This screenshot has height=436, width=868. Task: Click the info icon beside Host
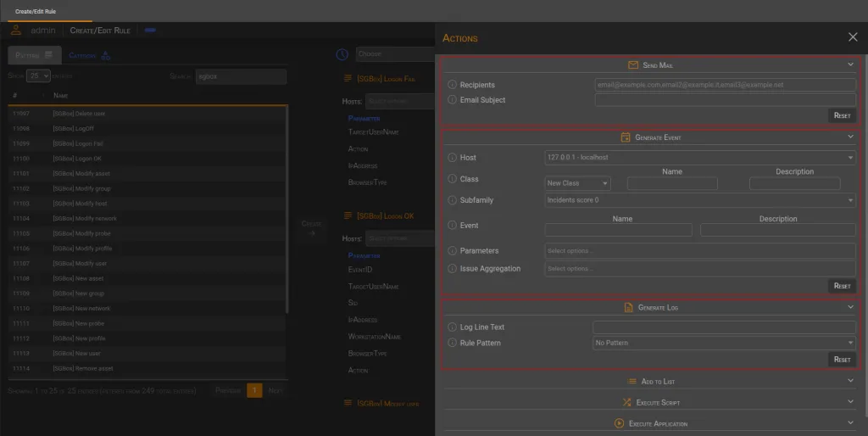[x=452, y=158]
